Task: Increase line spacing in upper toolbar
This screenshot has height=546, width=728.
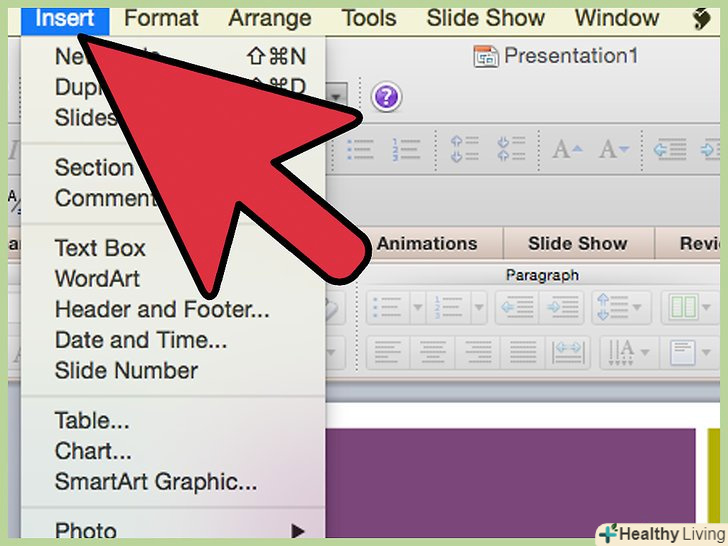Action: (464, 149)
